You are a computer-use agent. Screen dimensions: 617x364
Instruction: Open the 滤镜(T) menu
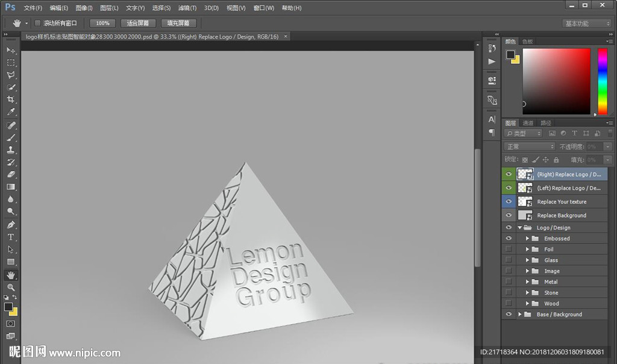[187, 8]
